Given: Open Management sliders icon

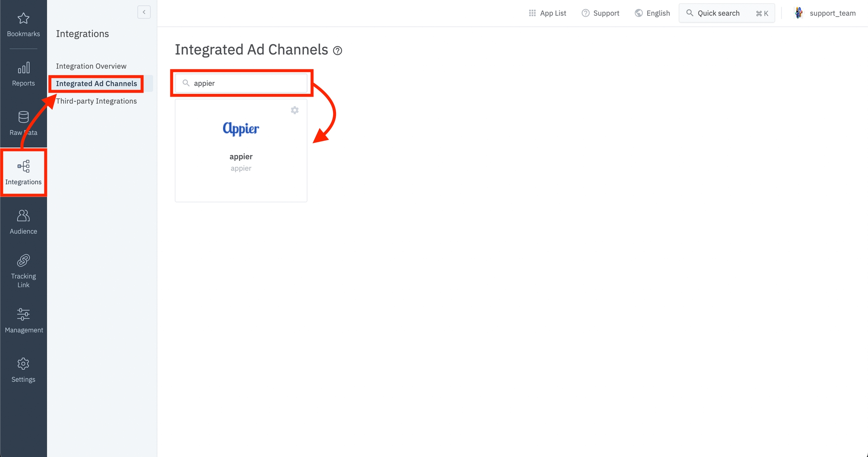Looking at the screenshot, I should click(x=23, y=315).
